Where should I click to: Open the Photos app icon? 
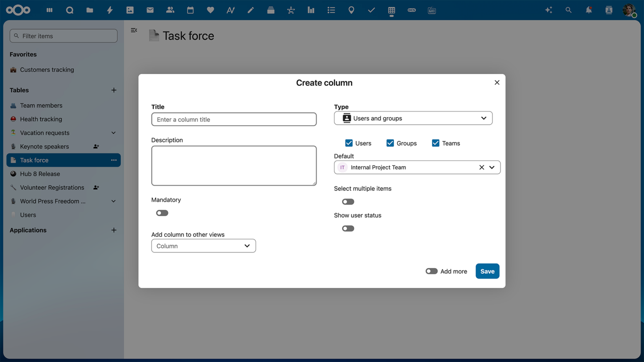click(130, 10)
